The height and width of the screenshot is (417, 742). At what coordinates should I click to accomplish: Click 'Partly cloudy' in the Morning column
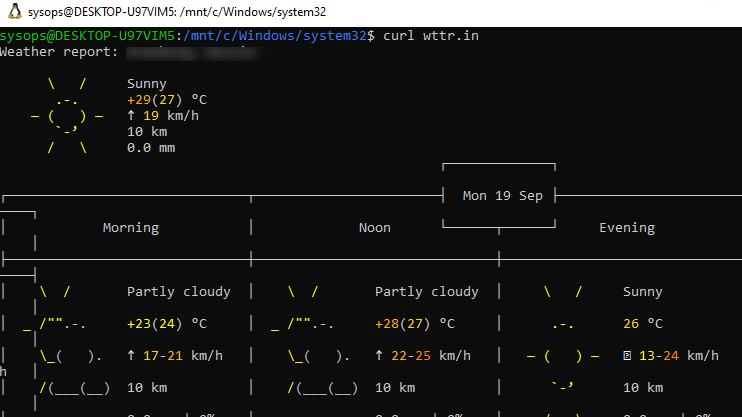pos(179,292)
